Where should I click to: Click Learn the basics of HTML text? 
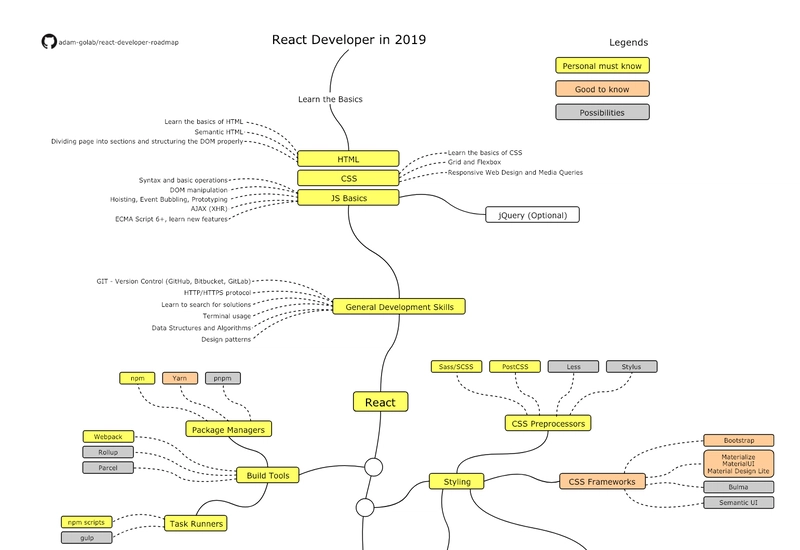(x=204, y=121)
